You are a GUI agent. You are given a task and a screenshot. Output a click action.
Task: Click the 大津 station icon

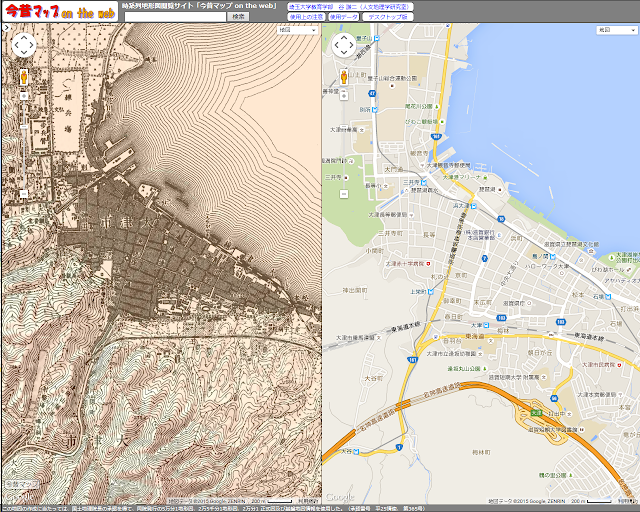tap(486, 325)
